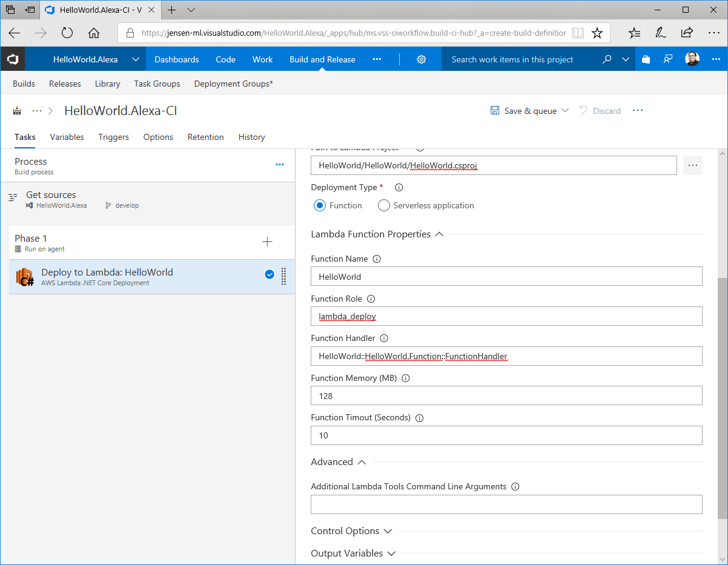Collapse the Lambda Function Properties section
Image resolution: width=728 pixels, height=565 pixels.
click(439, 234)
